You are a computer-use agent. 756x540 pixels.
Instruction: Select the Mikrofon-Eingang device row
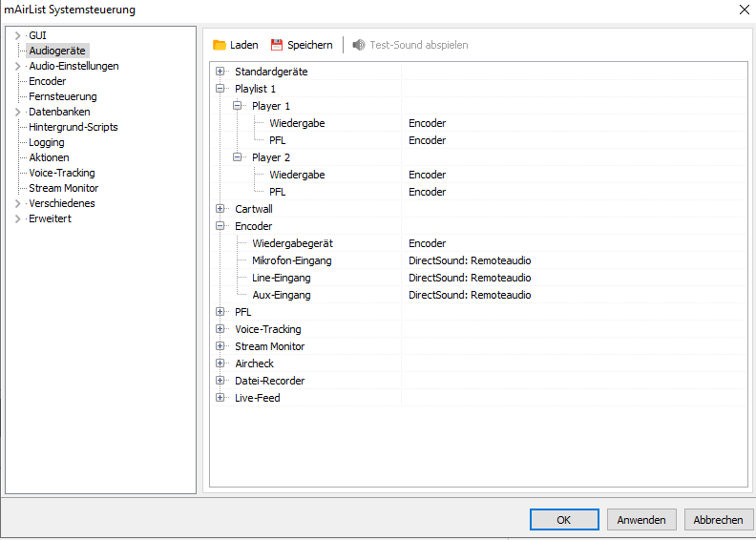click(x=292, y=260)
